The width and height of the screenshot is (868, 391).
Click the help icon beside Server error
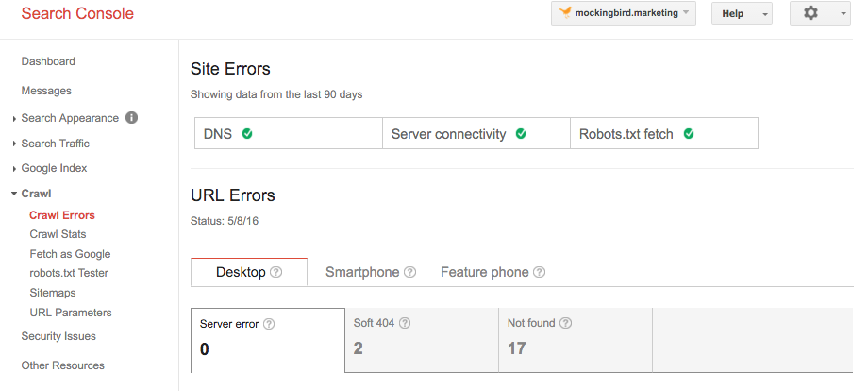point(269,324)
